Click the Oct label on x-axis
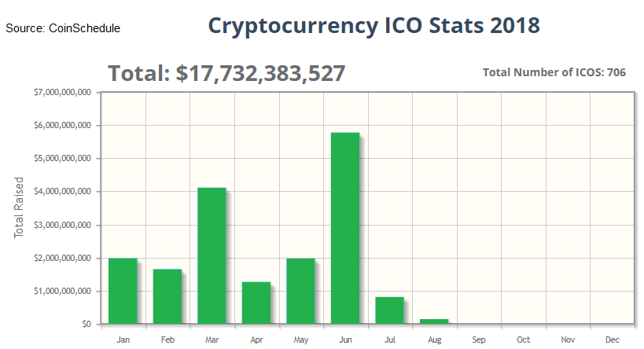 click(523, 340)
